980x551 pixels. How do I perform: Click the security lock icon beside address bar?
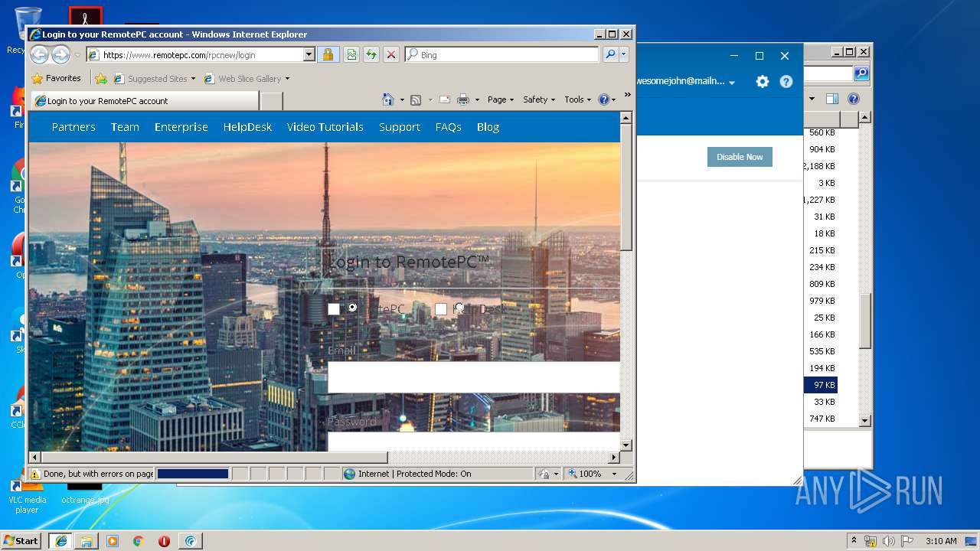point(328,54)
